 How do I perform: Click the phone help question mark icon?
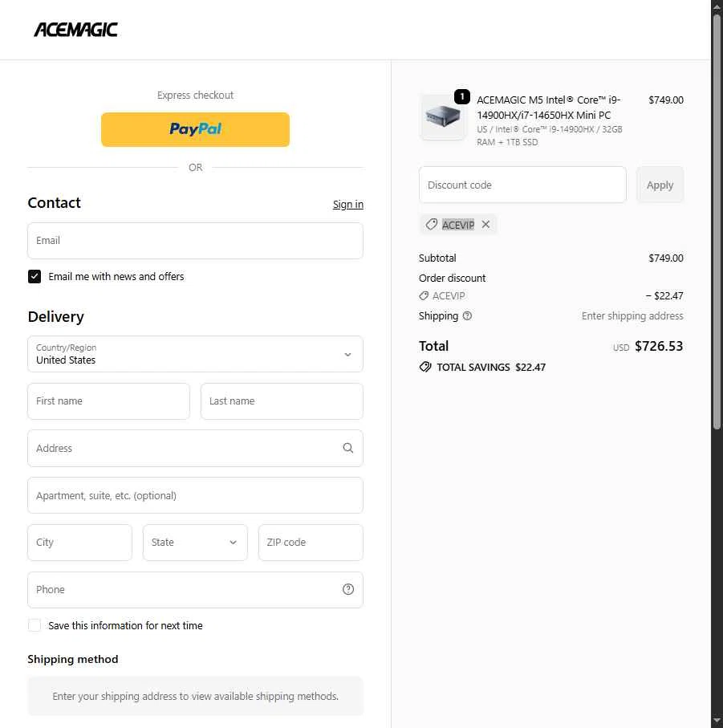[348, 590]
